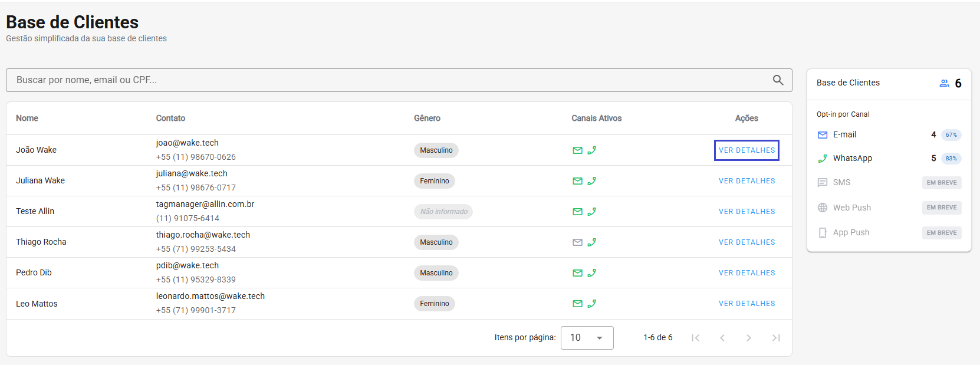Image resolution: width=980 pixels, height=365 pixels.
Task: Go to the first page arrow
Action: point(696,338)
